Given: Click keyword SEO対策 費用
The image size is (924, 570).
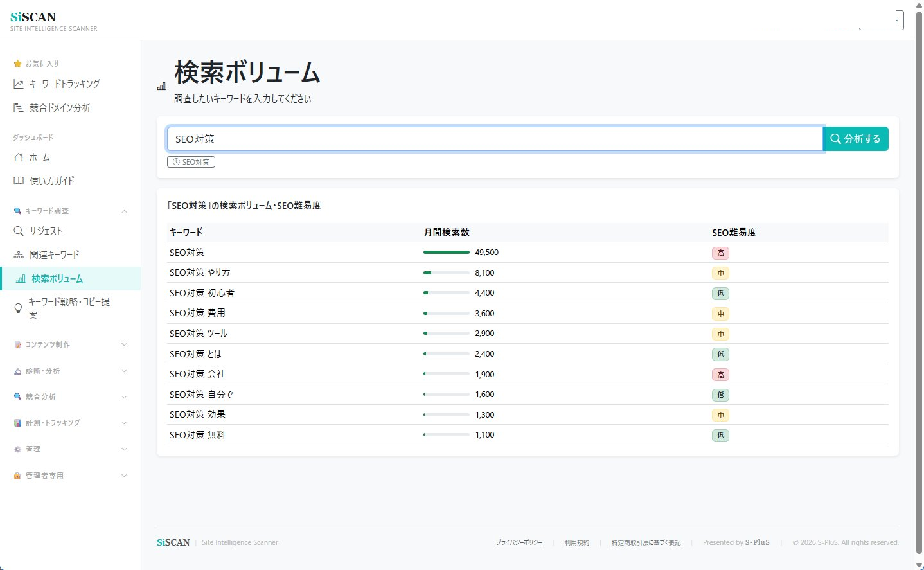Looking at the screenshot, I should click(x=197, y=314).
